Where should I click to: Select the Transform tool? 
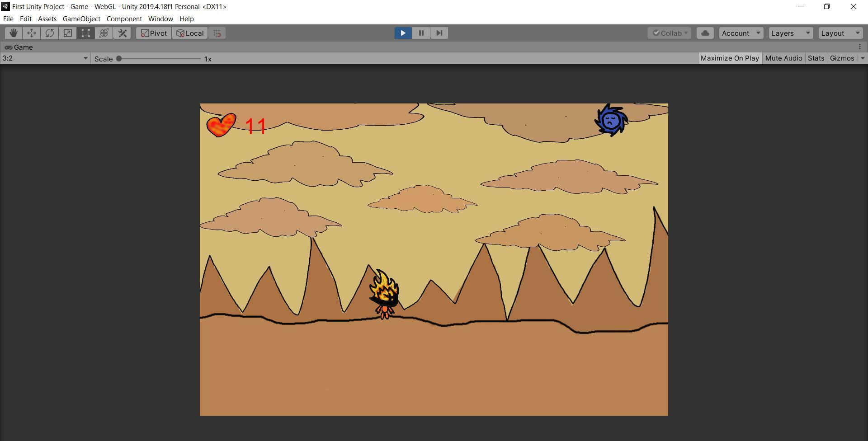104,33
